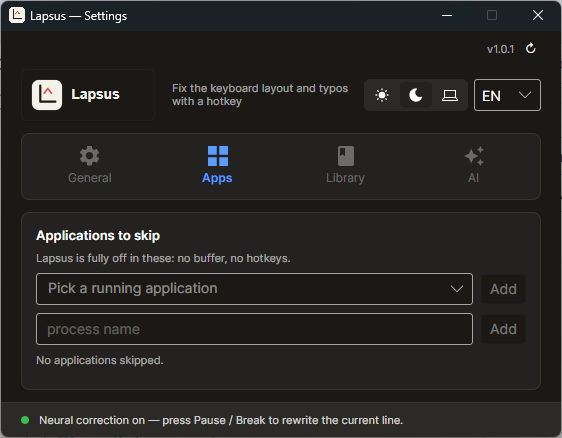The image size is (562, 438).
Task: Switch to the Library tab
Action: pos(346,166)
